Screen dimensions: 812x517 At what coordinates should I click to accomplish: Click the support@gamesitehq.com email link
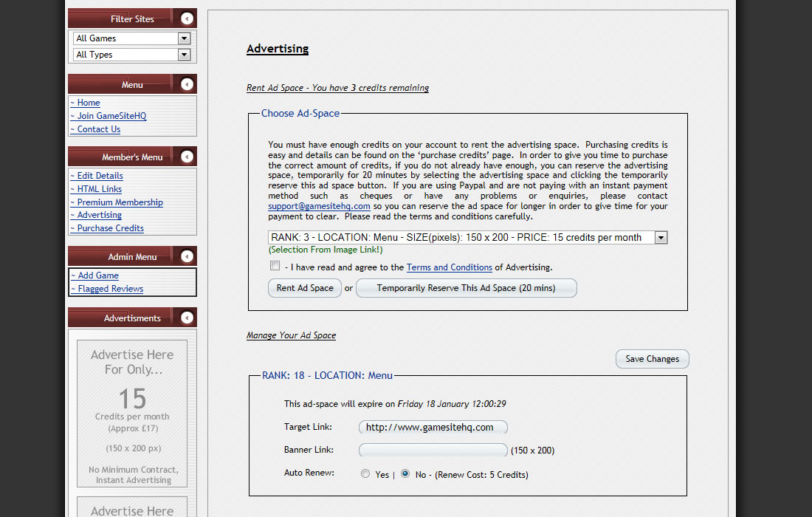(319, 207)
